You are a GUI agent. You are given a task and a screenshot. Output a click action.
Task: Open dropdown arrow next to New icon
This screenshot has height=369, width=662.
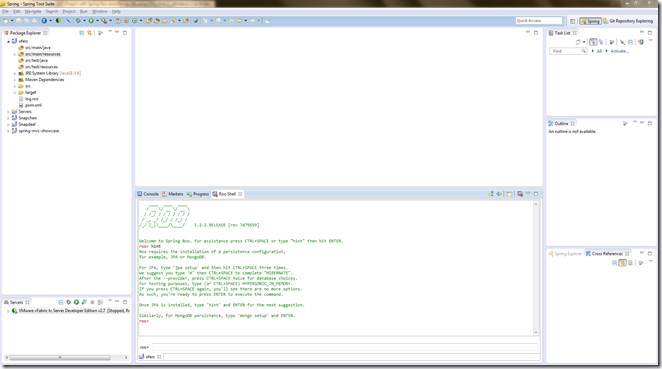[x=12, y=21]
